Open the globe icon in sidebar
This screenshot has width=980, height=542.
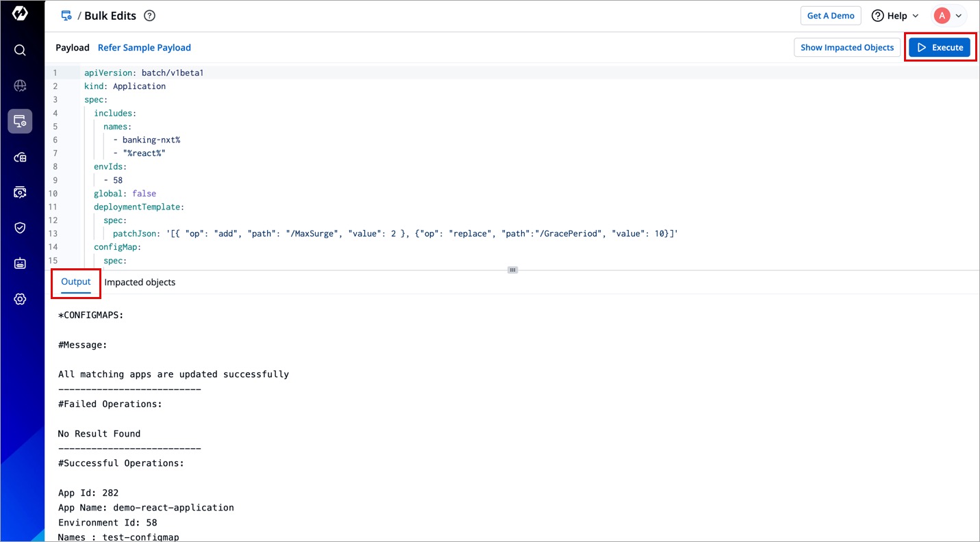click(20, 86)
